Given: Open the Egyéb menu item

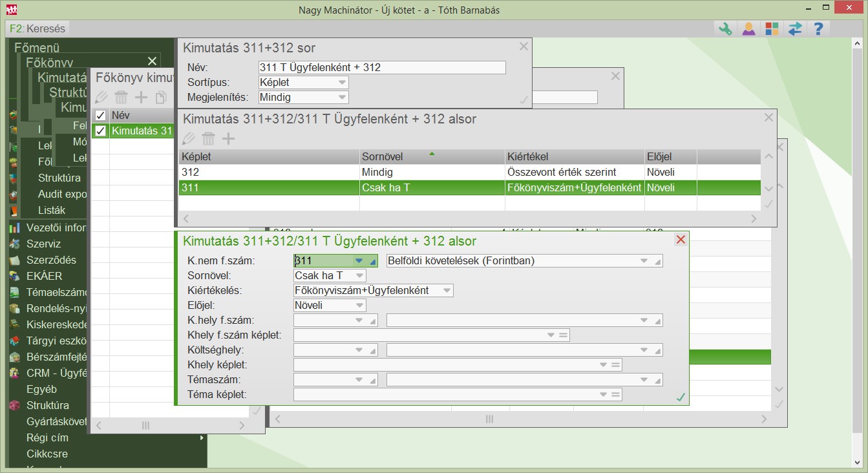Looking at the screenshot, I should point(42,389).
